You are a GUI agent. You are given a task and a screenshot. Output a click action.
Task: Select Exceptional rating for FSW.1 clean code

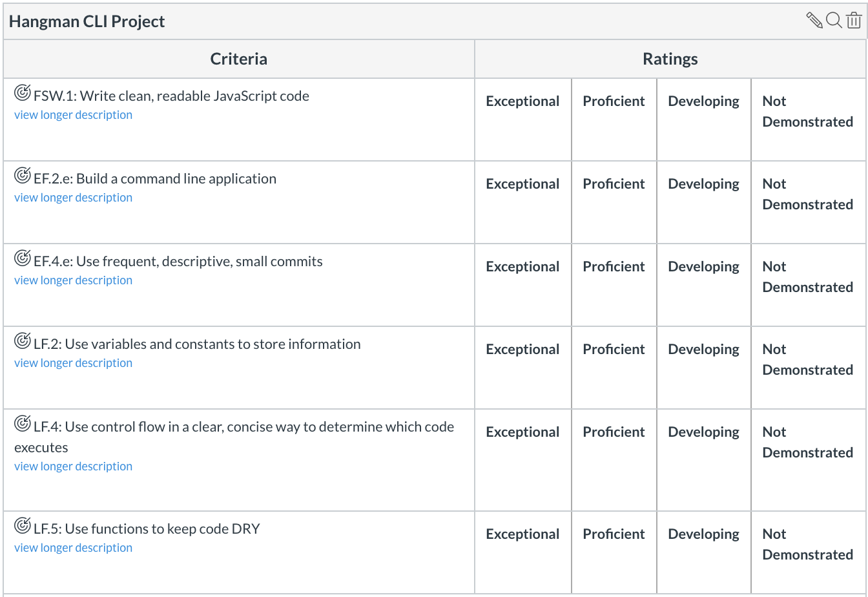click(x=522, y=101)
